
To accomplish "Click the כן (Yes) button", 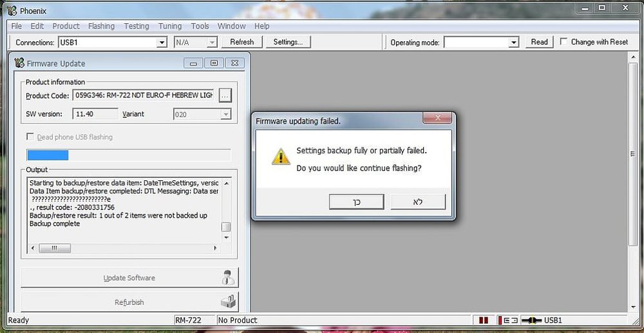I will pyautogui.click(x=357, y=202).
